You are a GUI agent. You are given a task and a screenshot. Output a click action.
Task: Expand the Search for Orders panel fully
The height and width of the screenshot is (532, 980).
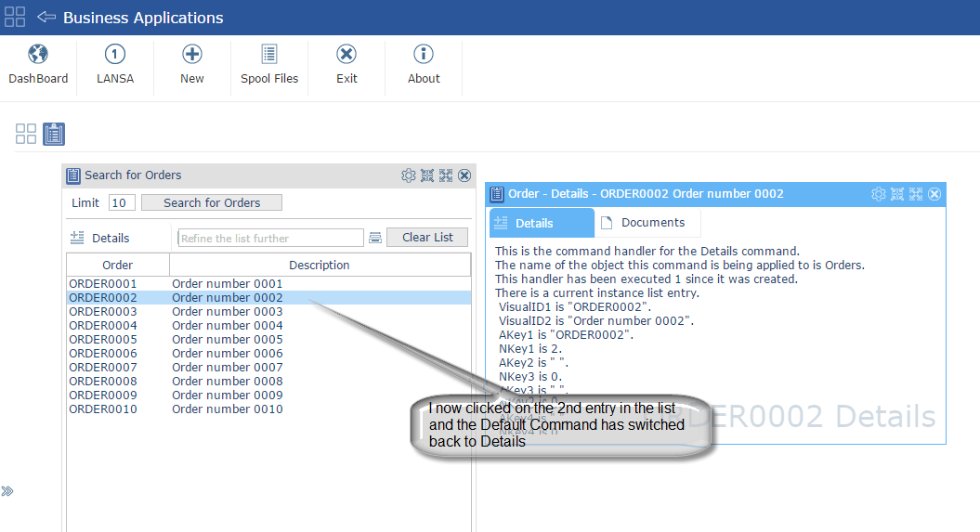click(446, 175)
